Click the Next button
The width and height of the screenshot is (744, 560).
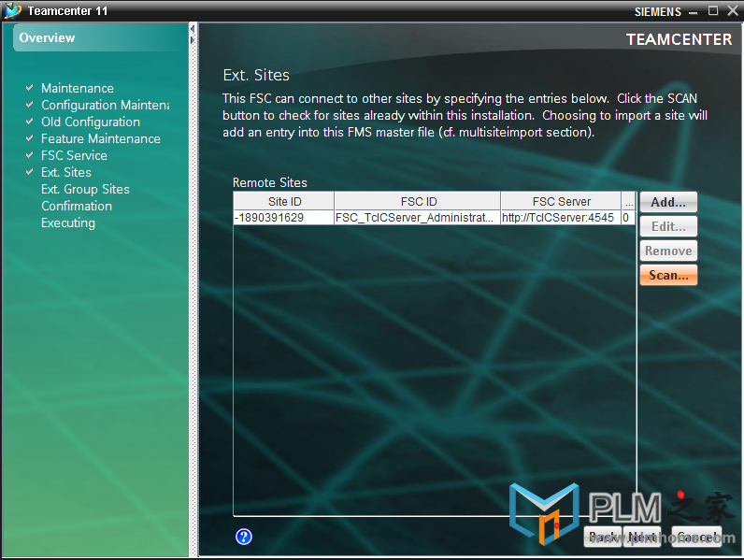click(x=642, y=537)
